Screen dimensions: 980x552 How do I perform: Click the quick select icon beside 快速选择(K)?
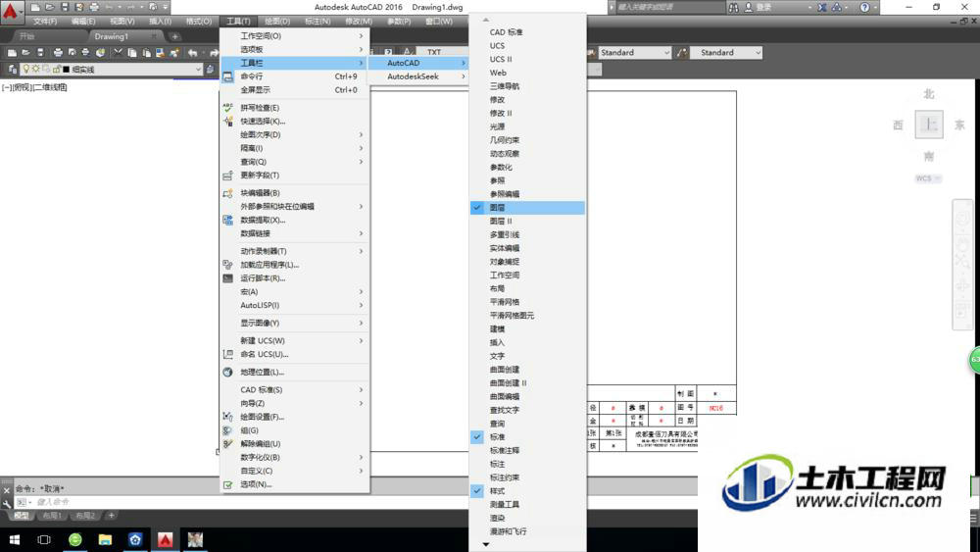(228, 122)
